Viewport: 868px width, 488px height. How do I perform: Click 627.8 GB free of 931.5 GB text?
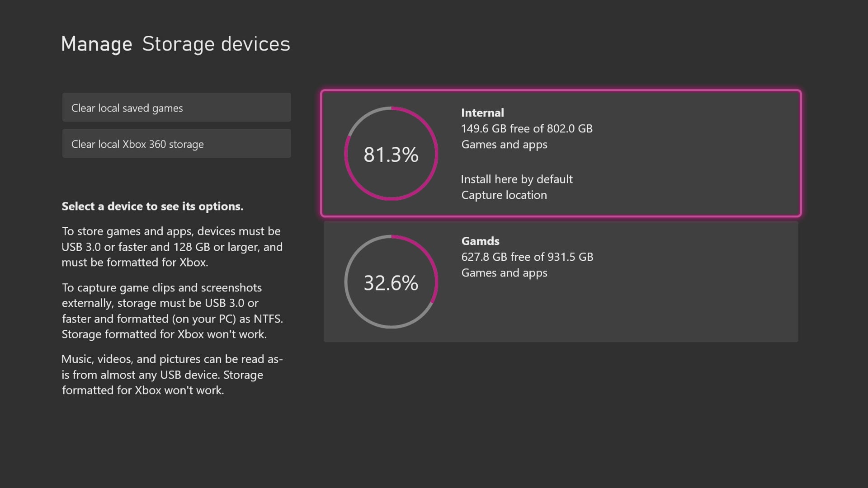527,257
